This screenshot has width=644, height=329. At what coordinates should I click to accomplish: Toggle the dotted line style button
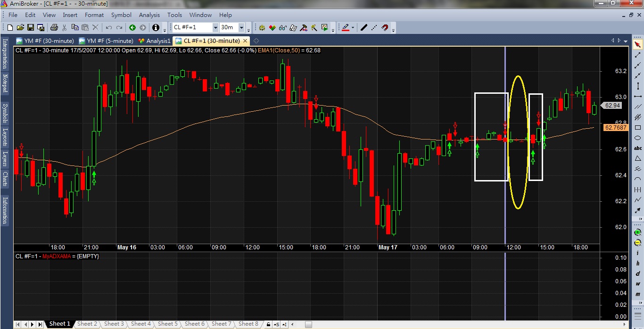pos(374,28)
